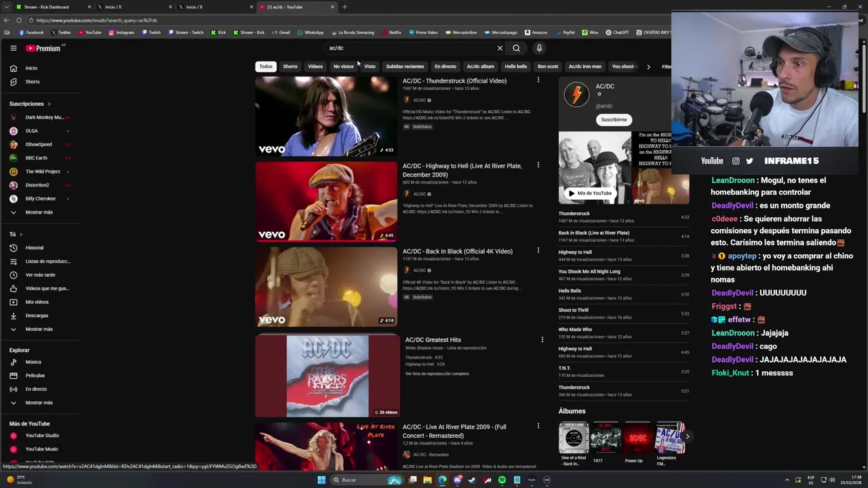Open the ChatGPT bookmark
The image size is (868, 488).
(617, 32)
